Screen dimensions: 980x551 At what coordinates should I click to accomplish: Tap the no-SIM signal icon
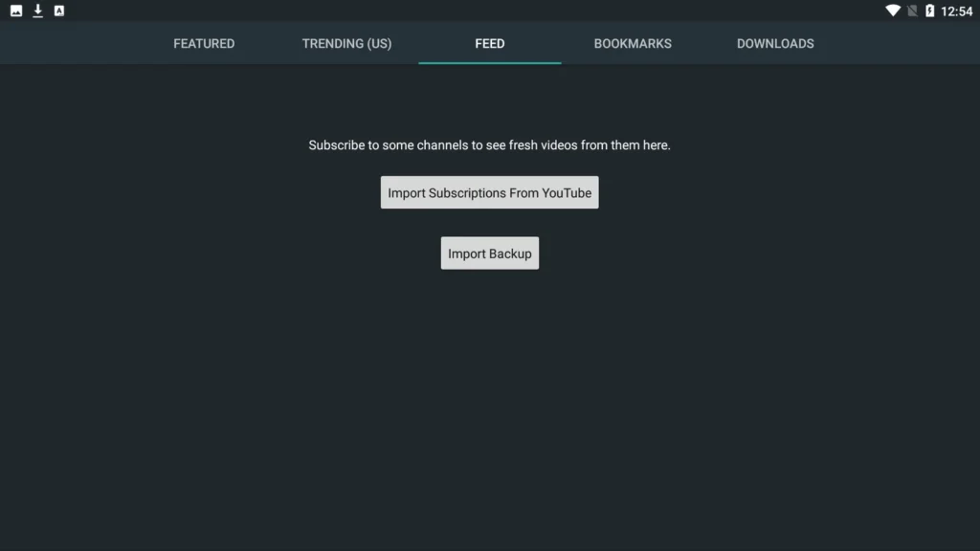[x=912, y=11]
